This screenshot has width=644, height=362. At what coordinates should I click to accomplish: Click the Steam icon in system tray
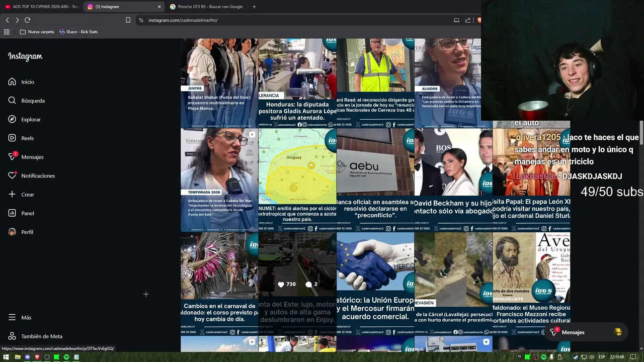(x=576, y=357)
